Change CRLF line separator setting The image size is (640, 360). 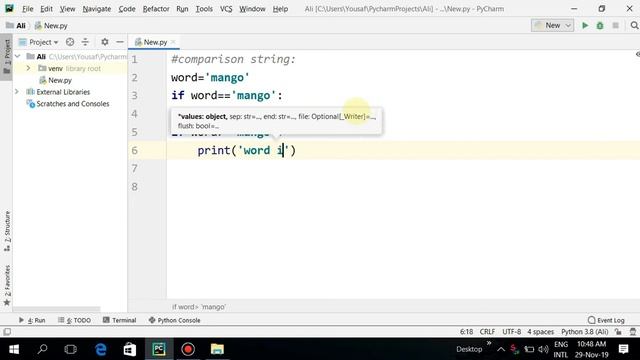487,332
